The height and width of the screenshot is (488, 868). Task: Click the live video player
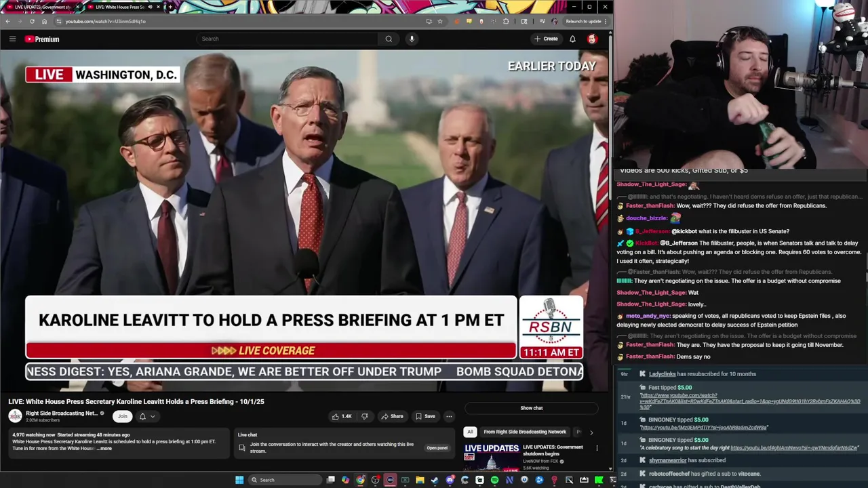(304, 220)
